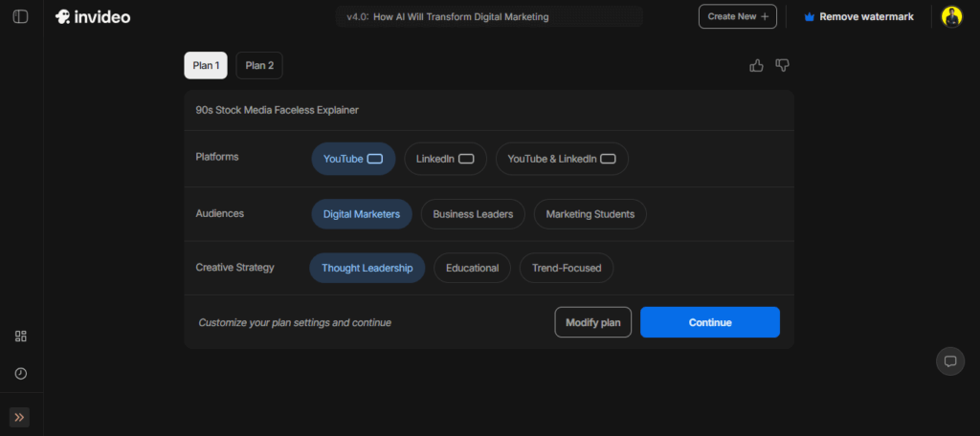Pick Educational creative strategy
The width and height of the screenshot is (980, 436).
[472, 268]
